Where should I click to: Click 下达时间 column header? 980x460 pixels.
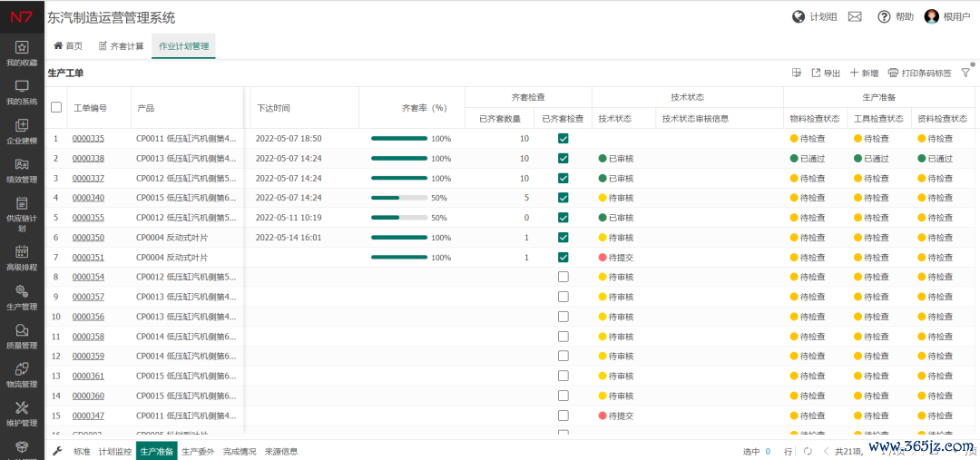tap(274, 107)
